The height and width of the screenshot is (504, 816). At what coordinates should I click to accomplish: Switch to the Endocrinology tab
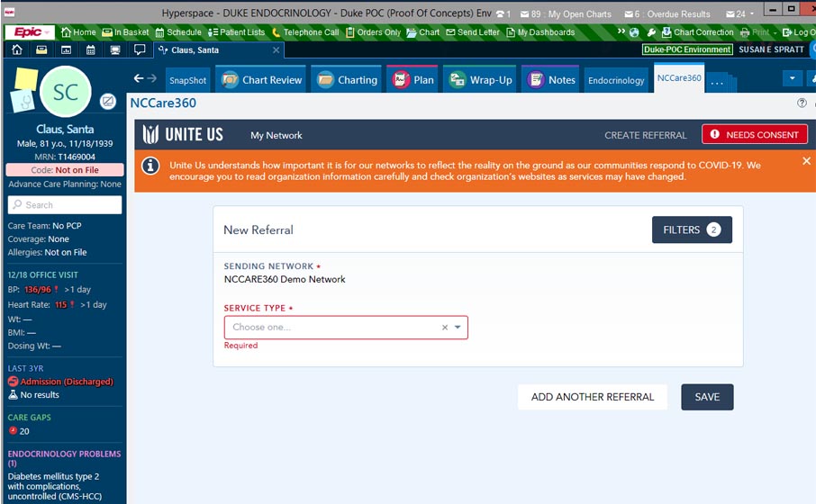[616, 80]
